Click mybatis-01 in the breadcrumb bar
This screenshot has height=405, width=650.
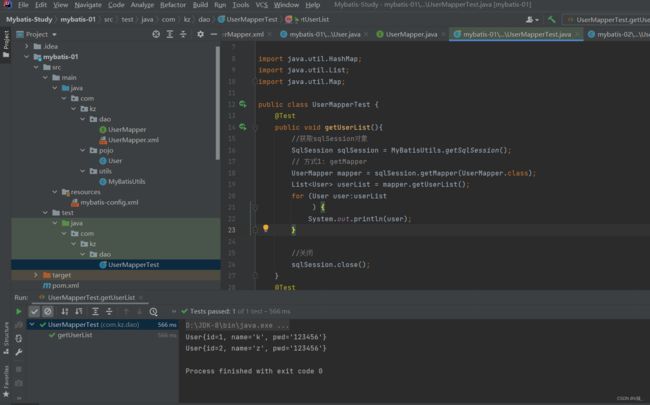click(78, 19)
